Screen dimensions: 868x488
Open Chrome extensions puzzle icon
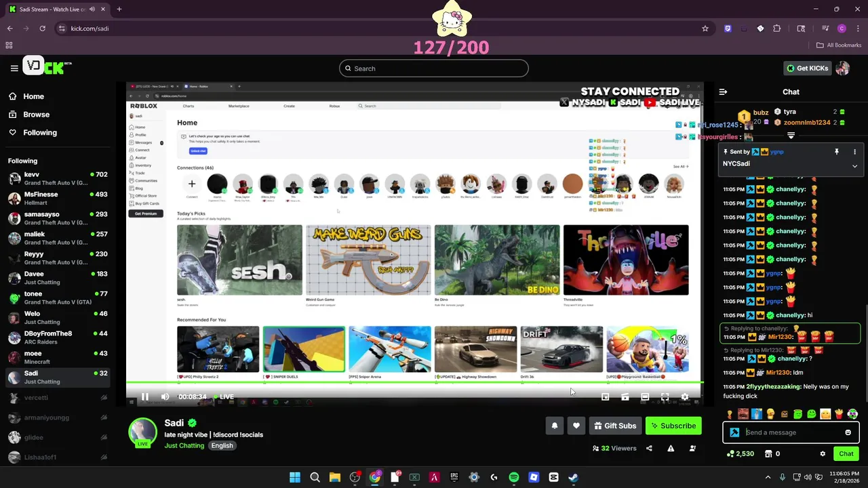pos(777,28)
